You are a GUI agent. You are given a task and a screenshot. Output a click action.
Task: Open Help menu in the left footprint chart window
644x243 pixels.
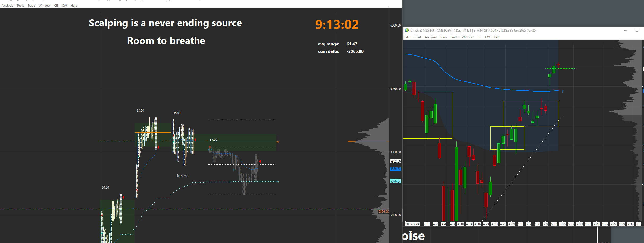point(74,6)
